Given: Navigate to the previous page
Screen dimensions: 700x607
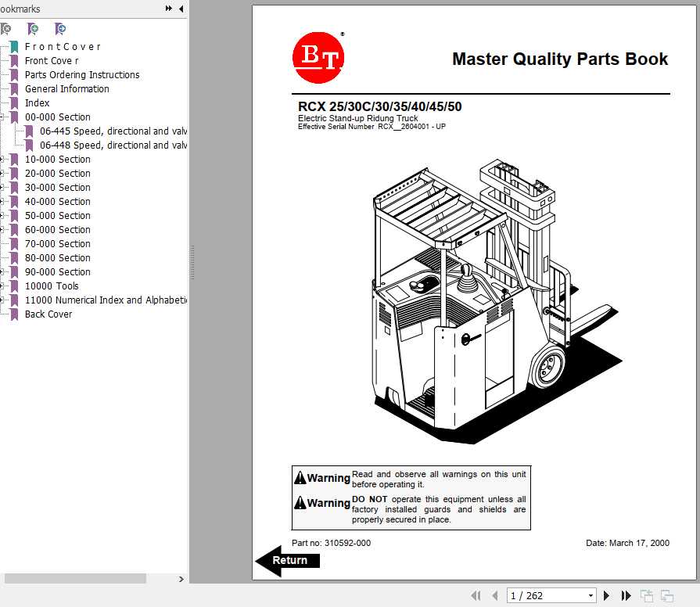Looking at the screenshot, I should click(495, 595).
